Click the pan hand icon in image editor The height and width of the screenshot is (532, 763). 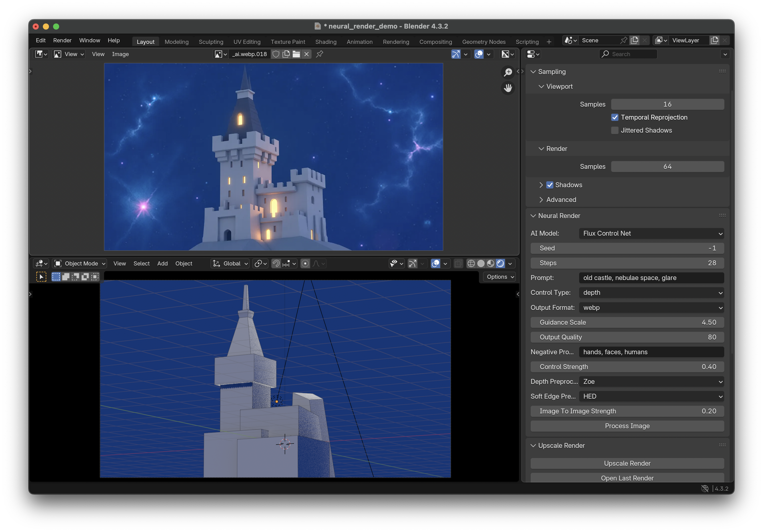pyautogui.click(x=508, y=88)
